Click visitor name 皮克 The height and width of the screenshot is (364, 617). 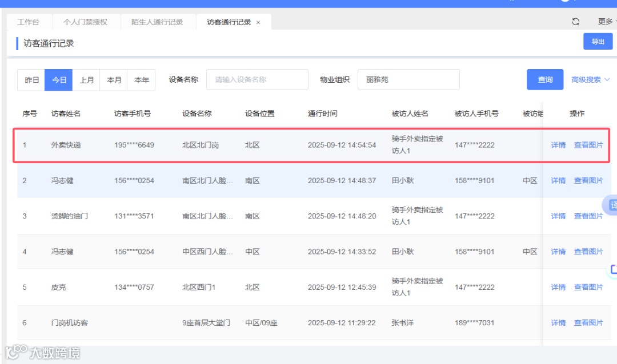point(59,288)
